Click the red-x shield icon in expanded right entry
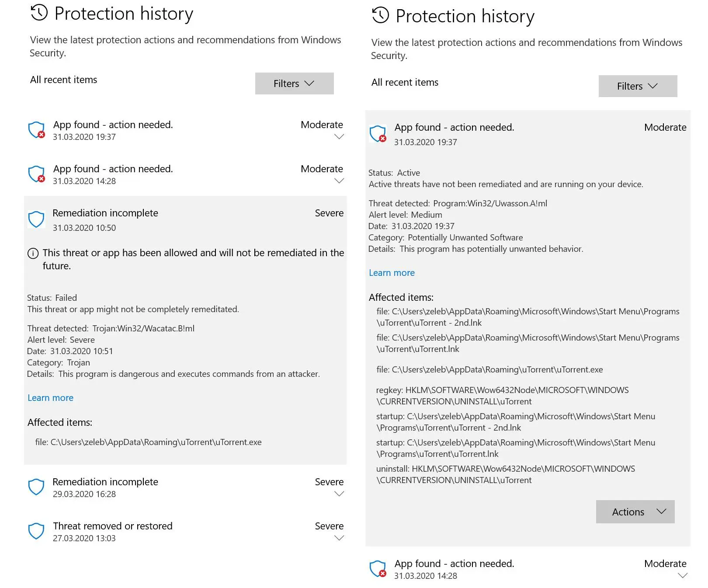 tap(378, 134)
